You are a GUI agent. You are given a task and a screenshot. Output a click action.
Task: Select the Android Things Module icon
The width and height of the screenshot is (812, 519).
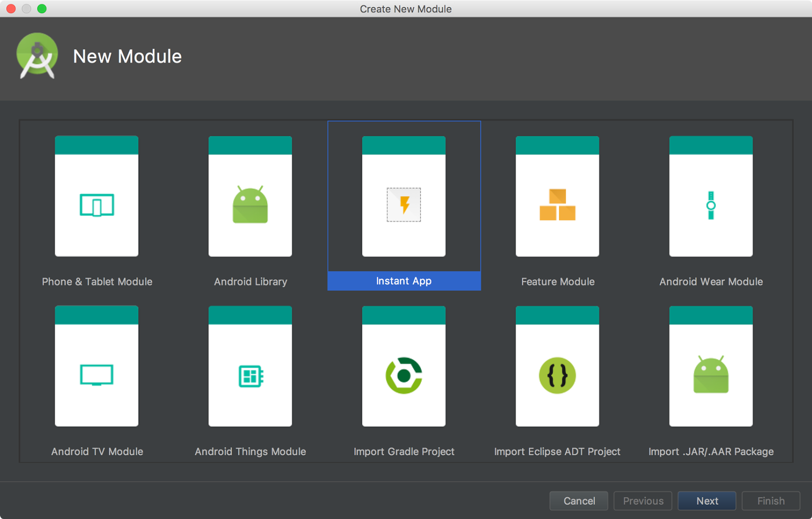[250, 375]
